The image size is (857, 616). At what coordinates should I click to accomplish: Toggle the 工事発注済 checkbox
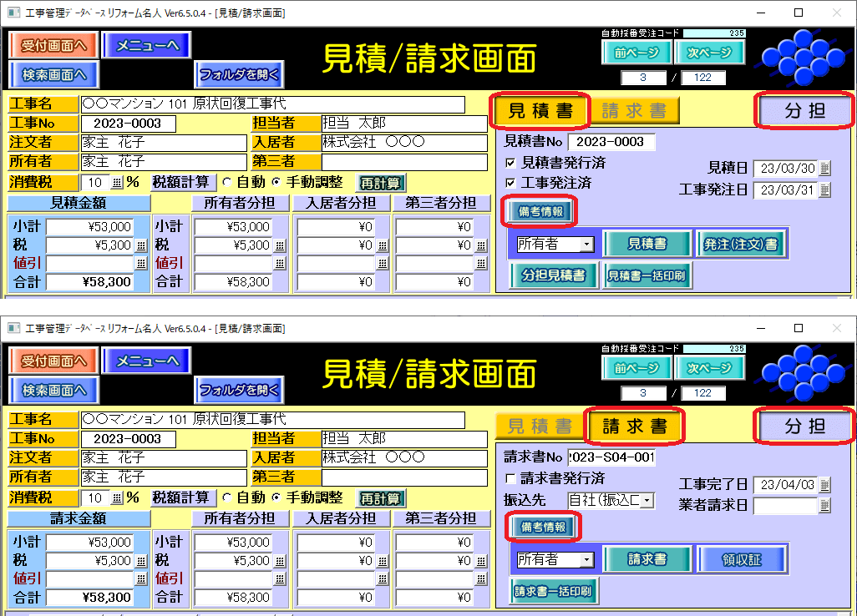pyautogui.click(x=511, y=182)
